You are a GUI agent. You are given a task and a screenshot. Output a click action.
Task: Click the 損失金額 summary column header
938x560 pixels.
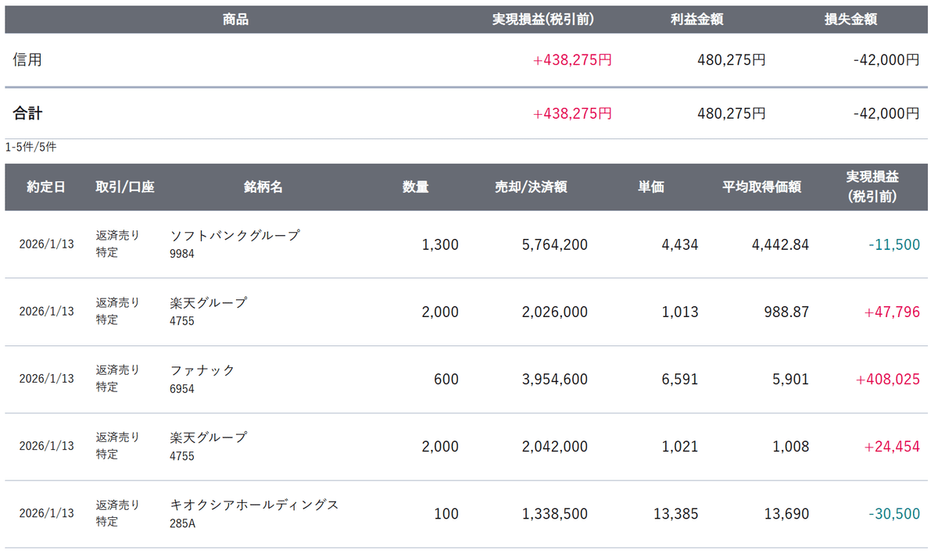(850, 20)
